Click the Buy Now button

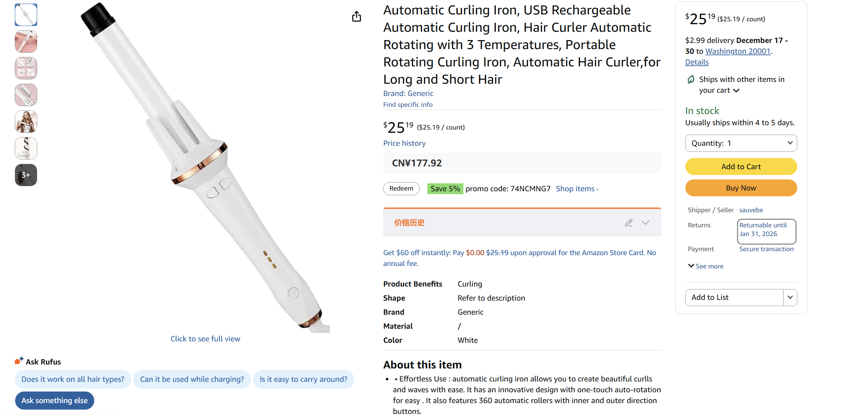pyautogui.click(x=741, y=188)
